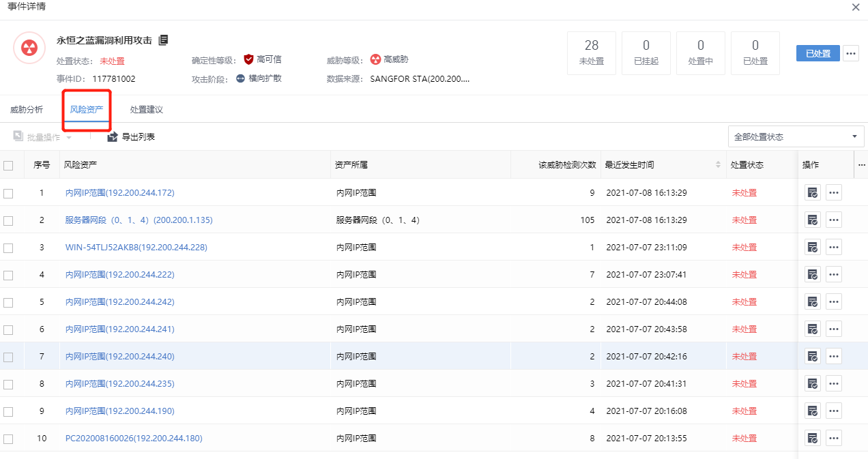Open more actions for row 2
The height and width of the screenshot is (459, 868).
point(833,220)
